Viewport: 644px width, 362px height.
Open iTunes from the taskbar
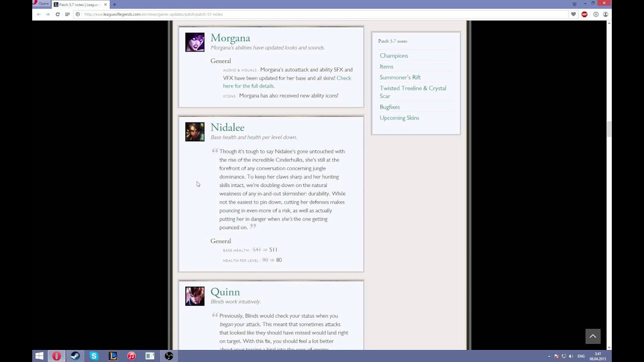click(131, 356)
